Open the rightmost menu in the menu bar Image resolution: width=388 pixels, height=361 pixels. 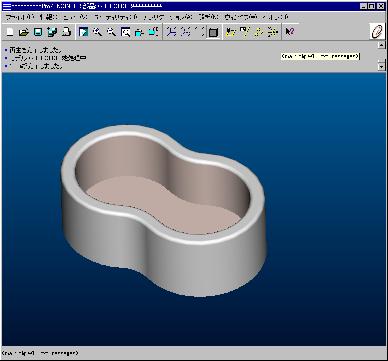coord(275,17)
